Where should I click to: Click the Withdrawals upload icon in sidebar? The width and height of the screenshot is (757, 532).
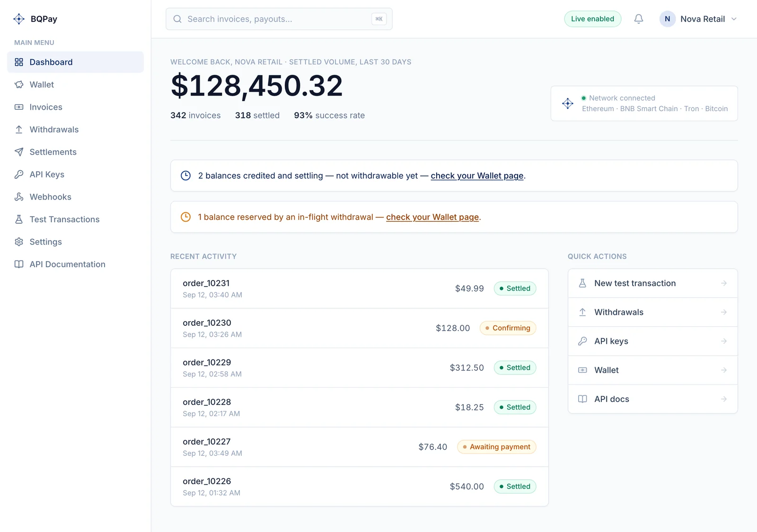pos(19,130)
